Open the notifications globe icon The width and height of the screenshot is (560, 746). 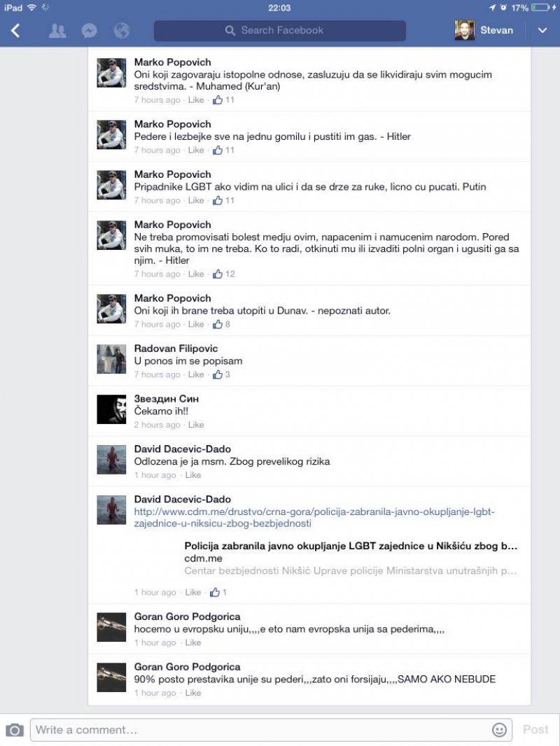tap(121, 31)
